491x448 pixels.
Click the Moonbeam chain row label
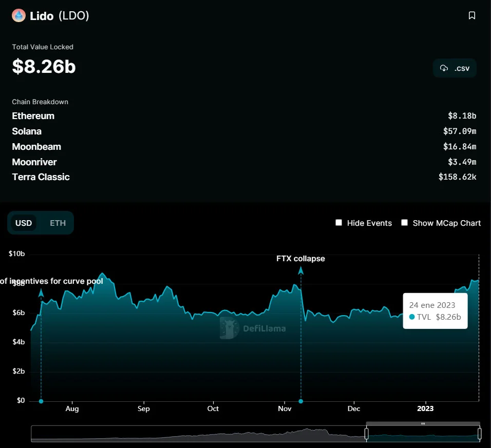(x=36, y=147)
